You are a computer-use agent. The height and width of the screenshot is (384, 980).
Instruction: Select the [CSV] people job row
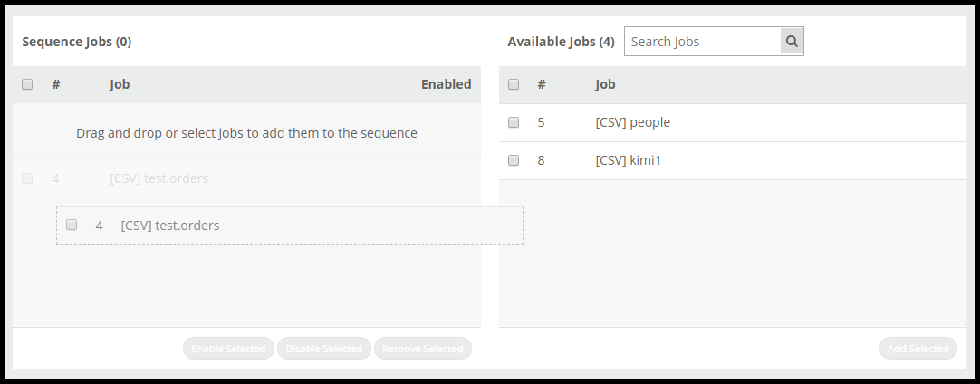[733, 122]
